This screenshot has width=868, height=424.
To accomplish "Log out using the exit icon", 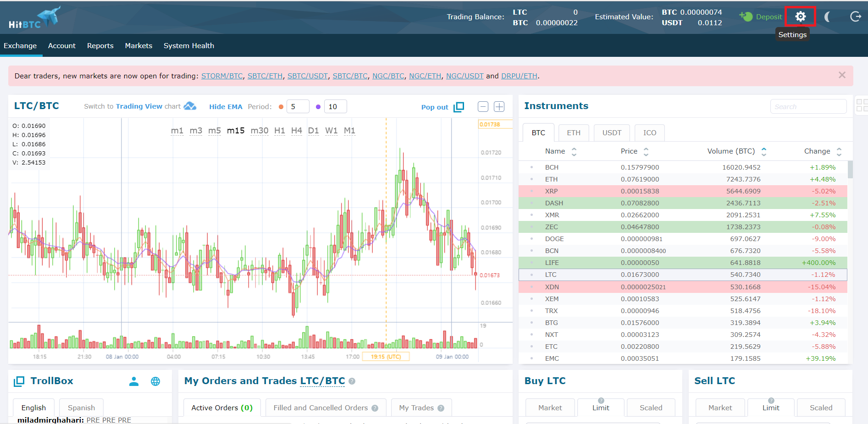I will [856, 17].
